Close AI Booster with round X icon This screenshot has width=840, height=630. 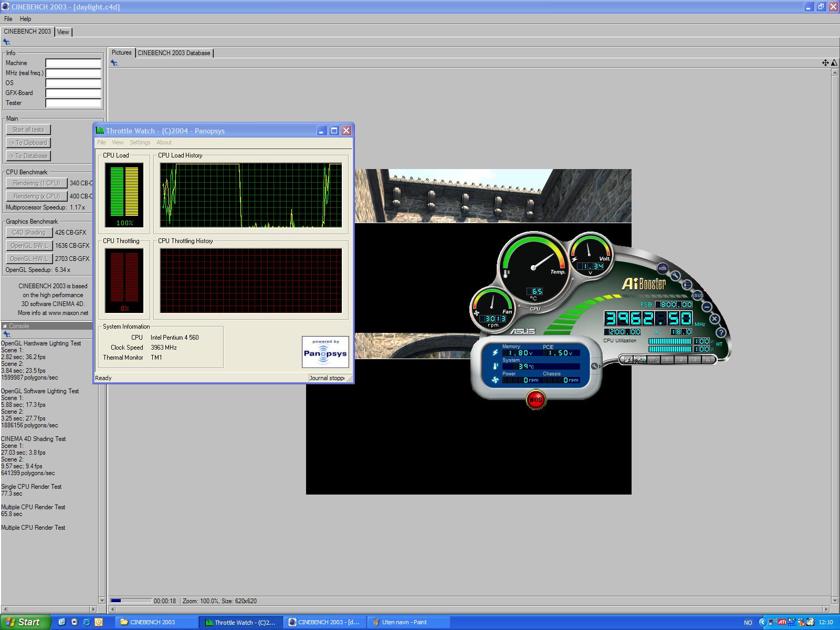(715, 319)
